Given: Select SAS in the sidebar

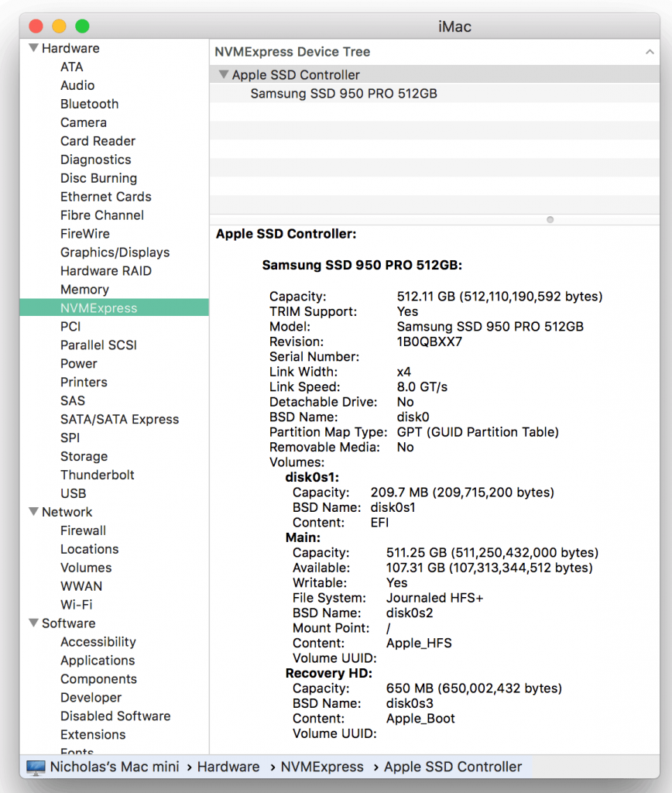Looking at the screenshot, I should [x=73, y=400].
